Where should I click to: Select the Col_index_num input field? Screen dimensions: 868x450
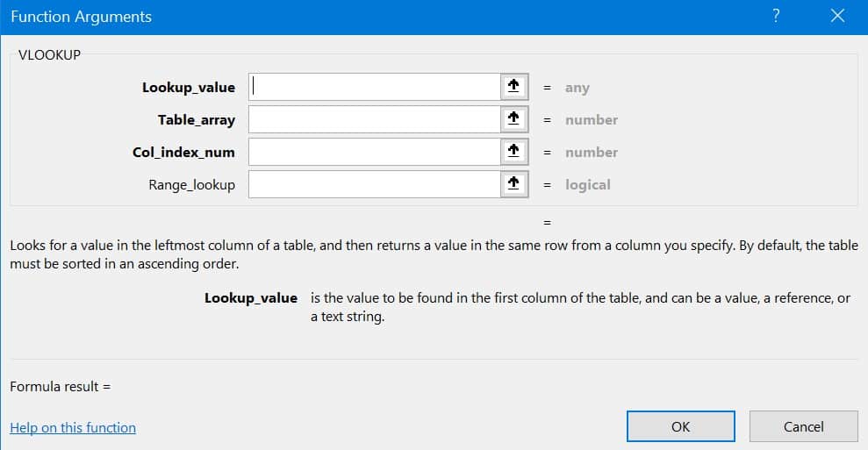tap(375, 152)
